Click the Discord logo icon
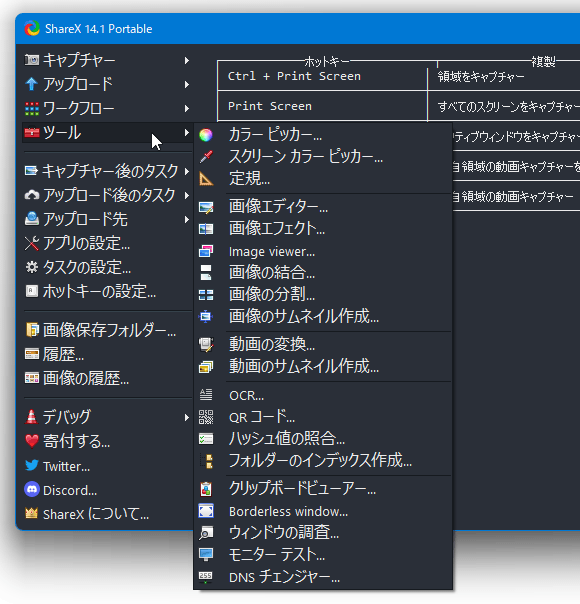This screenshot has height=604, width=580. click(32, 489)
